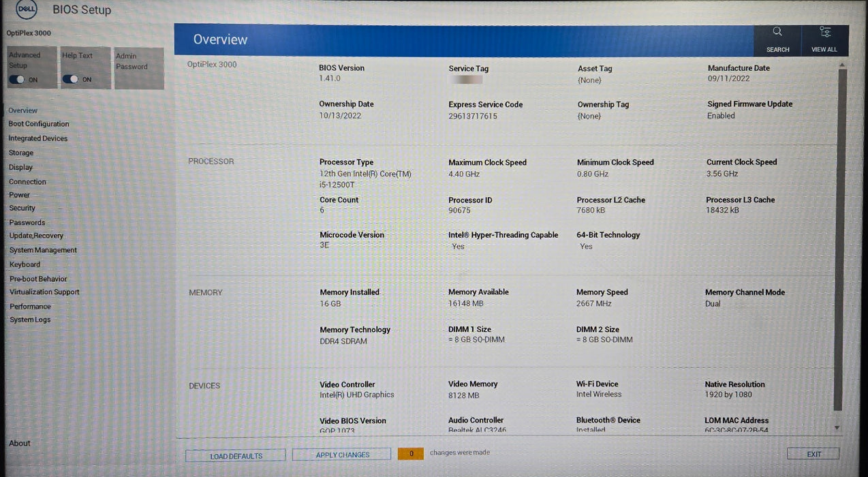Image resolution: width=868 pixels, height=477 pixels.
Task: Open the Storage section
Action: pos(21,153)
